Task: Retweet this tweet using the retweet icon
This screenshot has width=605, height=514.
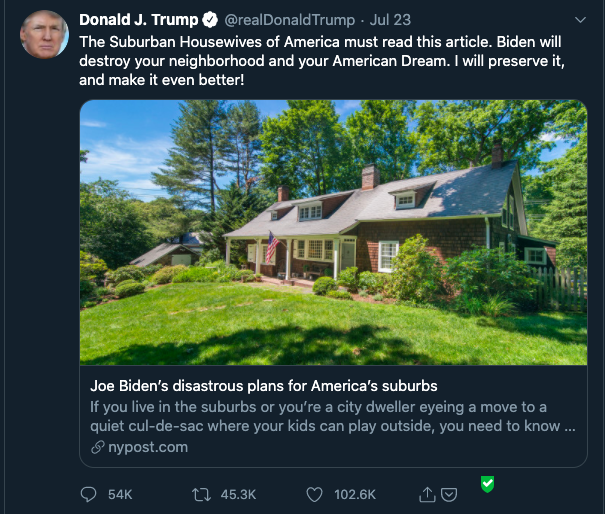Action: [202, 494]
